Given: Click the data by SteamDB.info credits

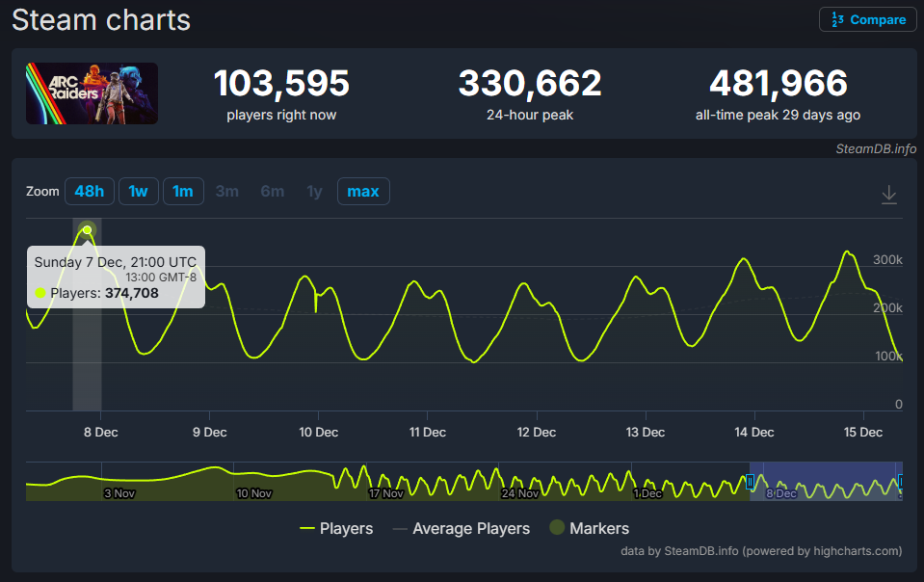Looking at the screenshot, I should coord(761,551).
